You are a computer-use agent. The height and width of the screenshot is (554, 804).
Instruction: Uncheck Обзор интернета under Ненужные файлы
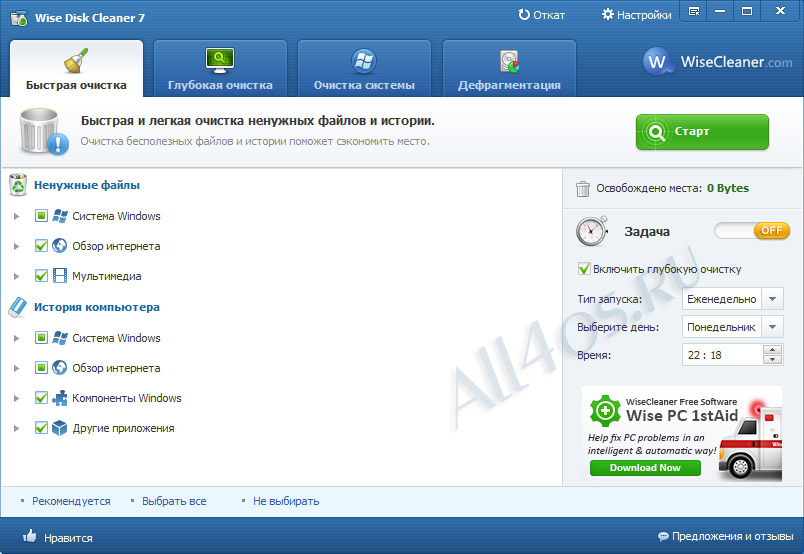pyautogui.click(x=41, y=246)
